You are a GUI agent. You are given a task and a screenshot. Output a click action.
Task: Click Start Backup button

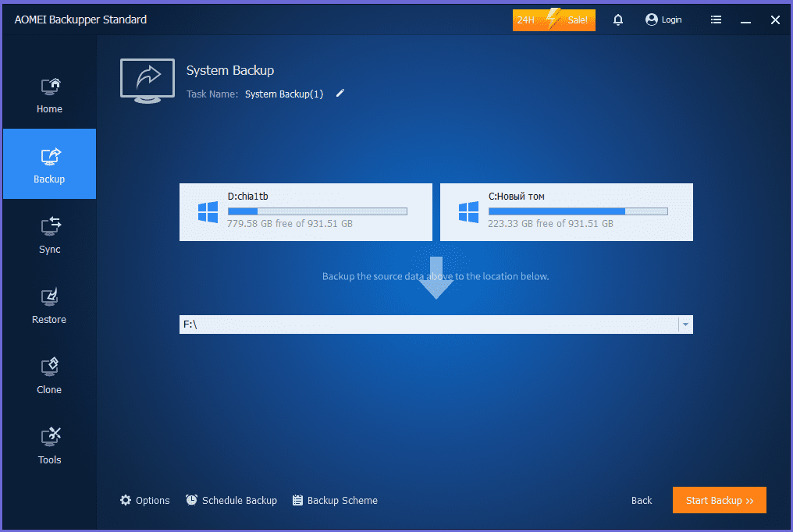click(719, 500)
